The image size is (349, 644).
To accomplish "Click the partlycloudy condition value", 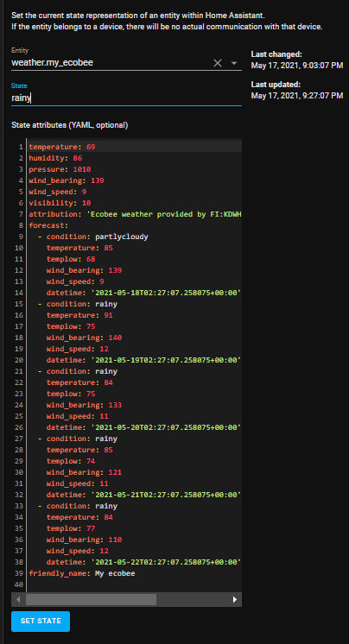I will (x=121, y=237).
